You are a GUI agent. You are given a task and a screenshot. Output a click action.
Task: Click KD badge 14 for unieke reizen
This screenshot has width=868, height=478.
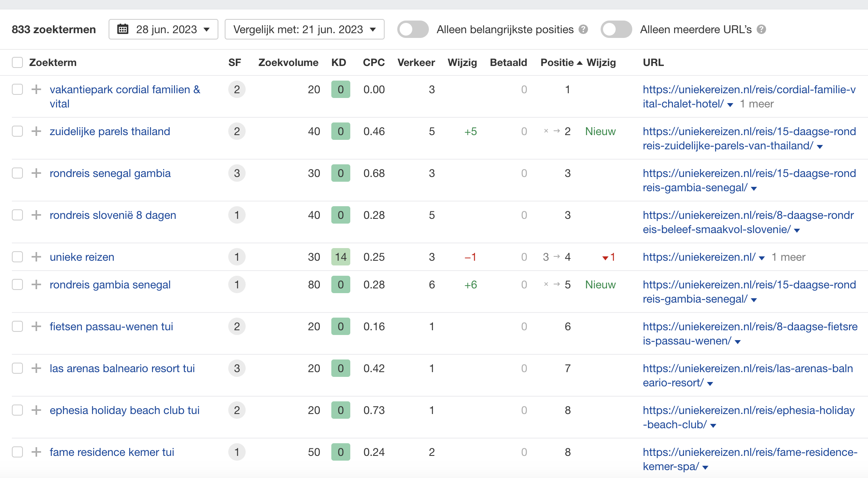pyautogui.click(x=341, y=257)
